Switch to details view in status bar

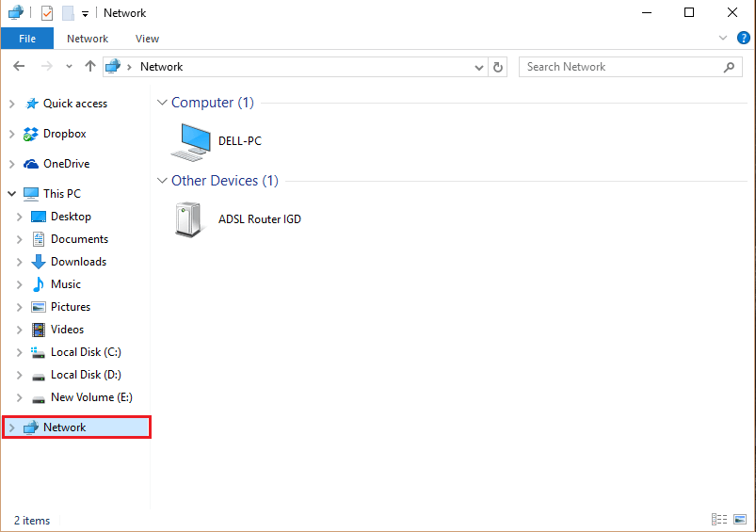[720, 520]
